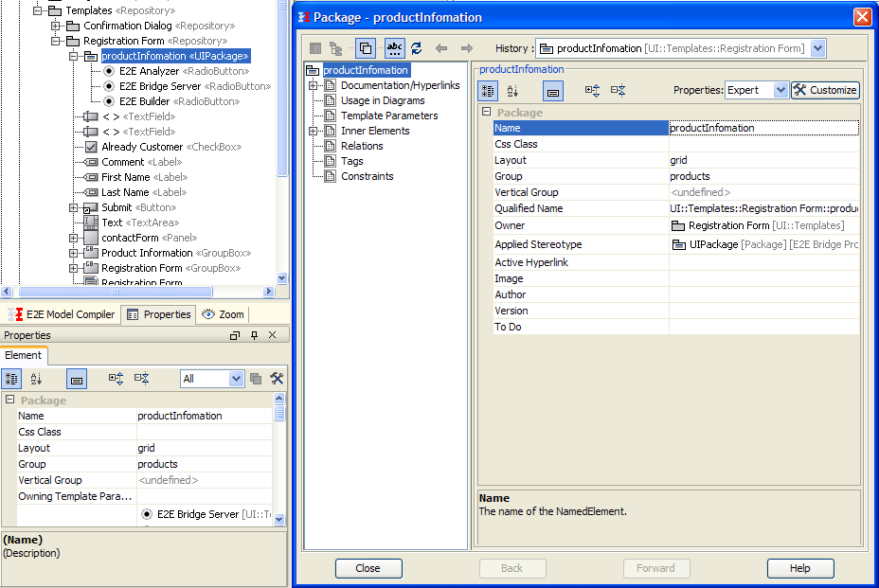Screen dimensions: 879x588
Task: Click the pin icon on Properties panel
Action: click(x=254, y=335)
